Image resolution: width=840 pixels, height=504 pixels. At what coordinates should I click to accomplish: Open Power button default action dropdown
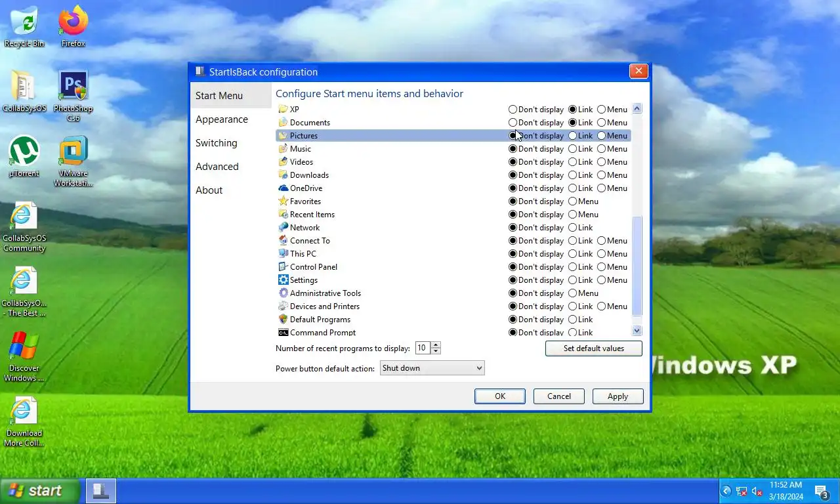(432, 368)
